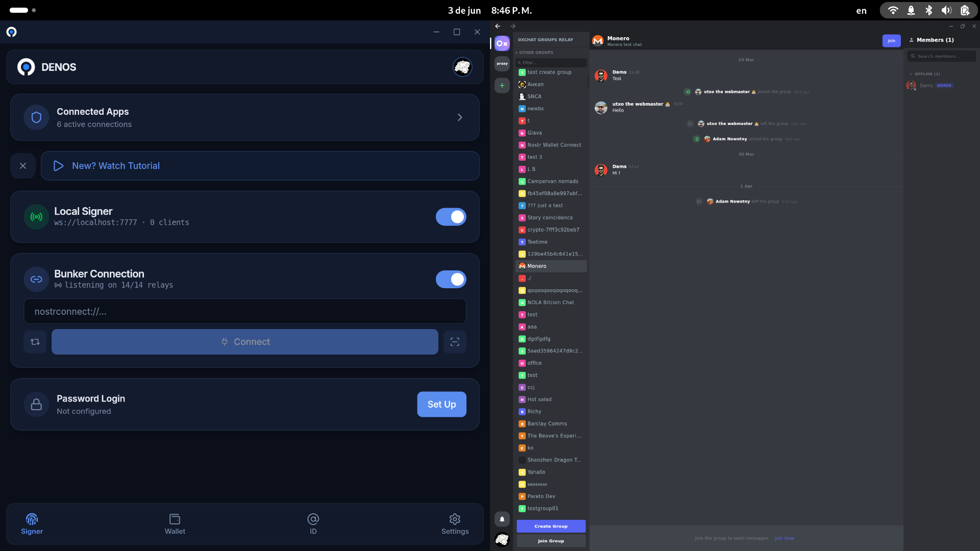Switch to the Signer tab
This screenshot has height=551, width=980.
tap(32, 524)
